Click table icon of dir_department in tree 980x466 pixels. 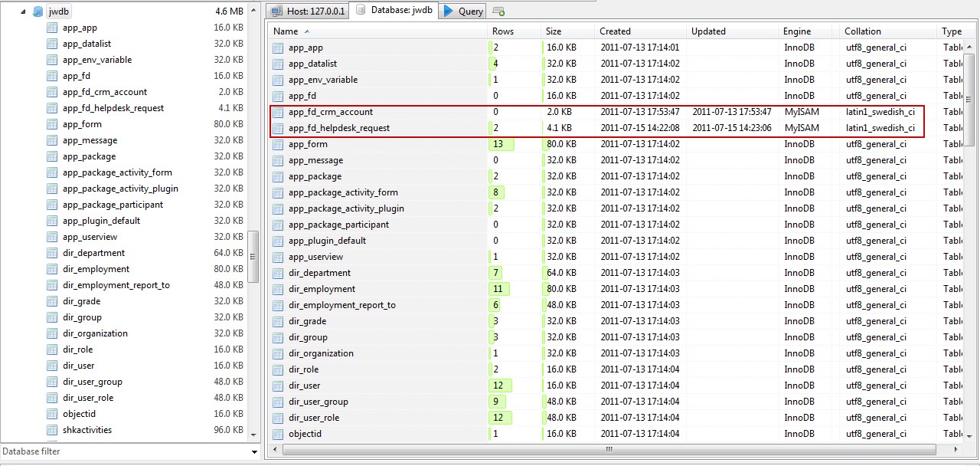(x=52, y=253)
